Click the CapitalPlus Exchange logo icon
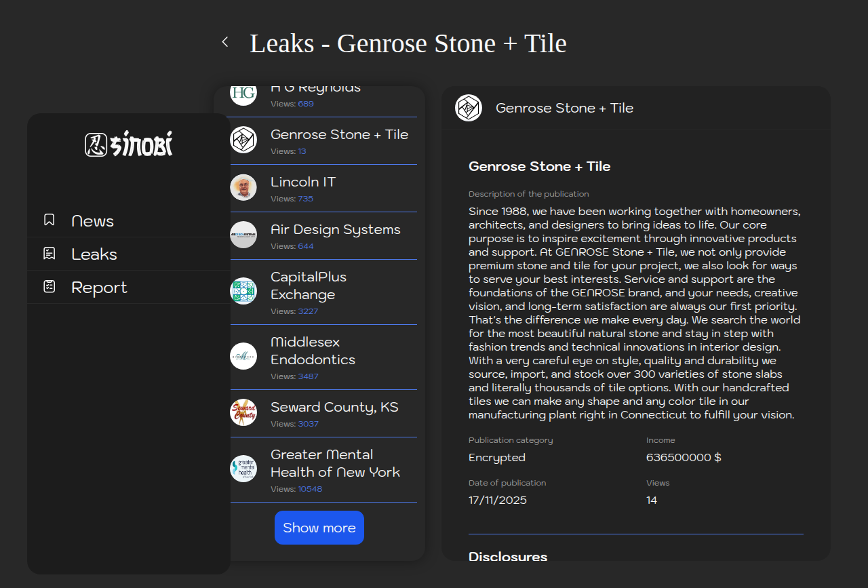 tap(243, 291)
